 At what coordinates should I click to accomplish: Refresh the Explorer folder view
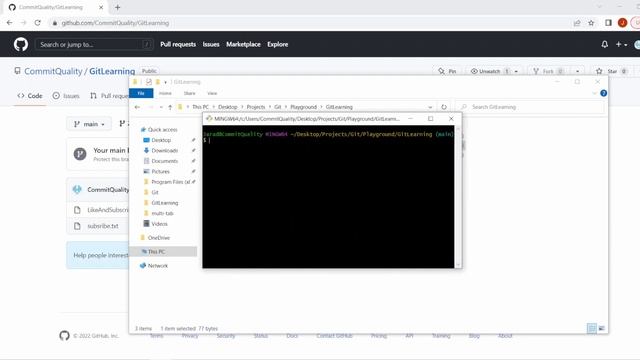pos(444,107)
